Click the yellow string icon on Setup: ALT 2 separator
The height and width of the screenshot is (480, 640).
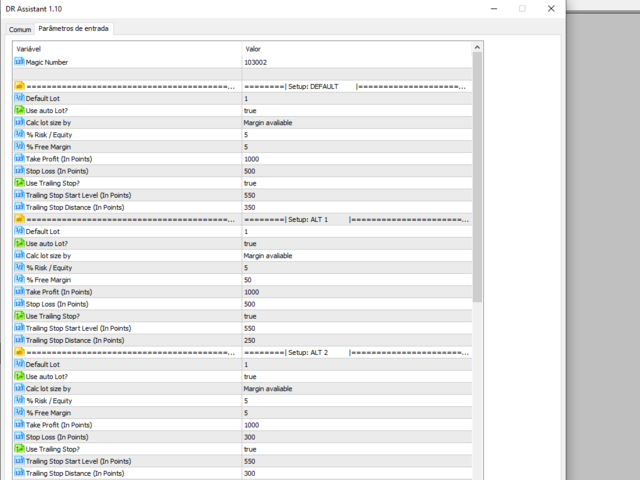coord(19,352)
